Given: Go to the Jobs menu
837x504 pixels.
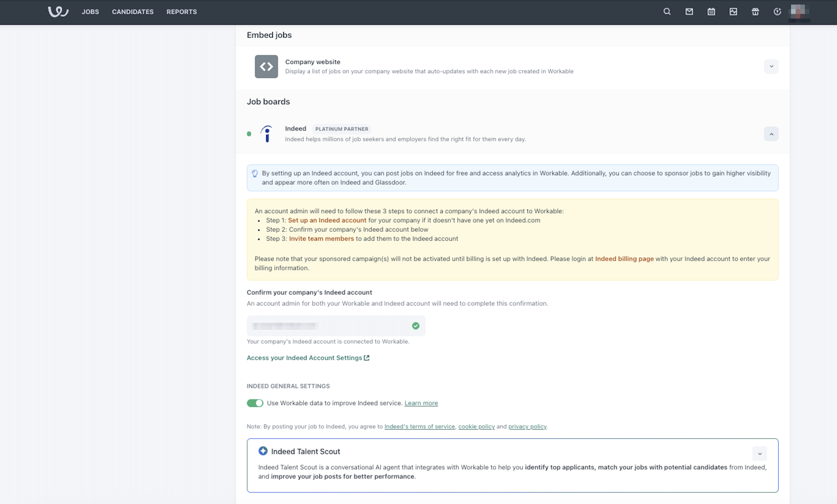Looking at the screenshot, I should click(x=90, y=12).
